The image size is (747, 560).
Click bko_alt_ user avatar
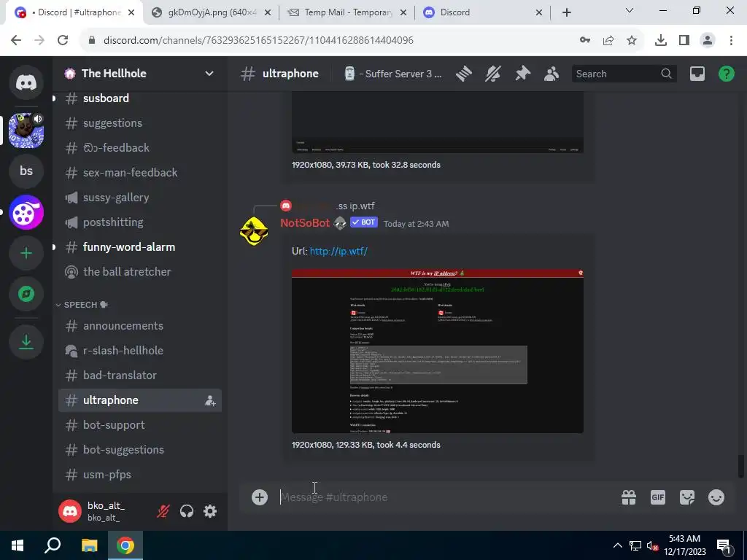click(70, 511)
